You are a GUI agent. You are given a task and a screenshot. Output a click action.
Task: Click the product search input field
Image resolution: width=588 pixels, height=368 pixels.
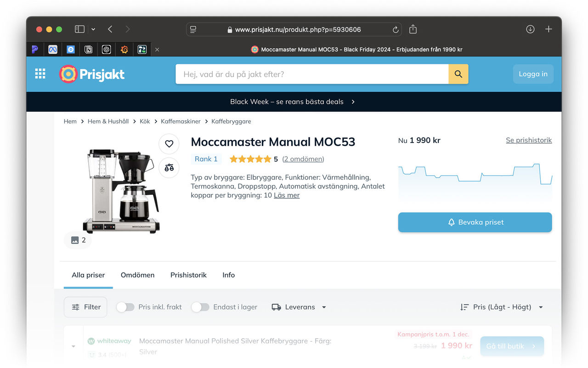[x=312, y=74]
